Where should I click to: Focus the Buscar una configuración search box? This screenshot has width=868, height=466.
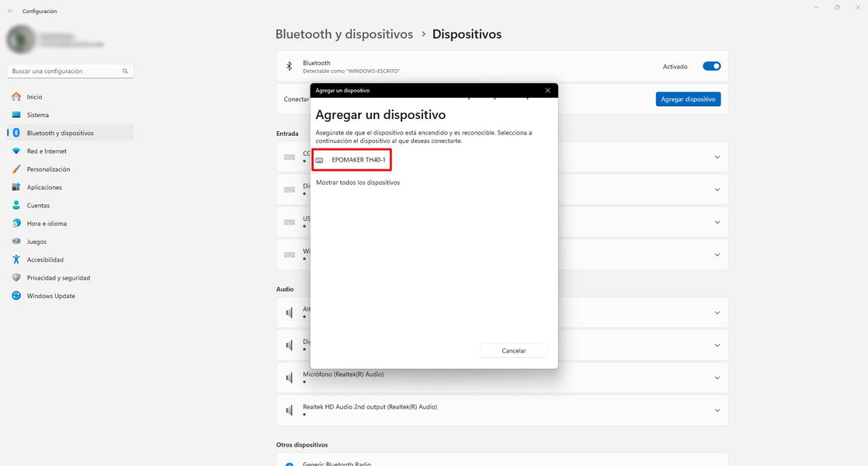[x=71, y=71]
